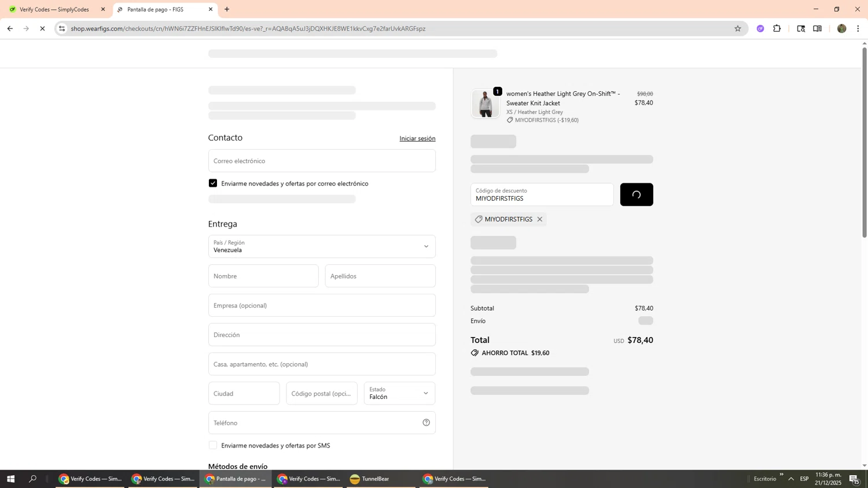Open first Verify Codes taskbar window
This screenshot has width=868, height=488.
point(90,479)
